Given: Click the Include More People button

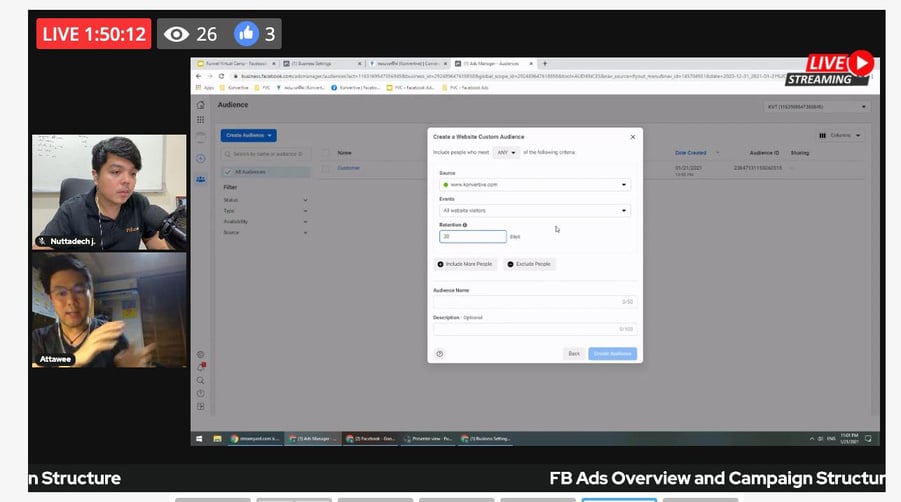Looking at the screenshot, I should click(x=465, y=264).
